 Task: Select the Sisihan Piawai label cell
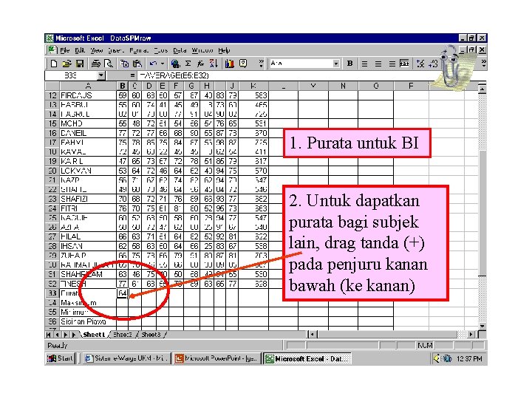(x=88, y=321)
